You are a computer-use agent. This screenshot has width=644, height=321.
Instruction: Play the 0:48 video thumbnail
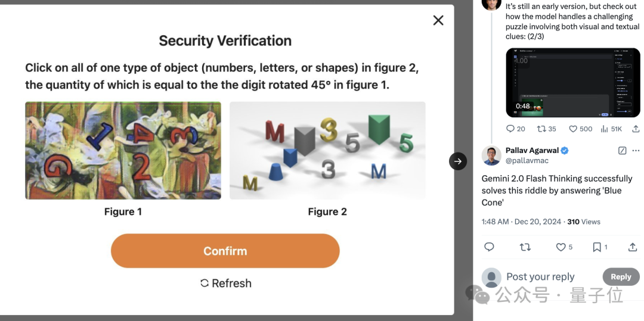[x=572, y=82]
